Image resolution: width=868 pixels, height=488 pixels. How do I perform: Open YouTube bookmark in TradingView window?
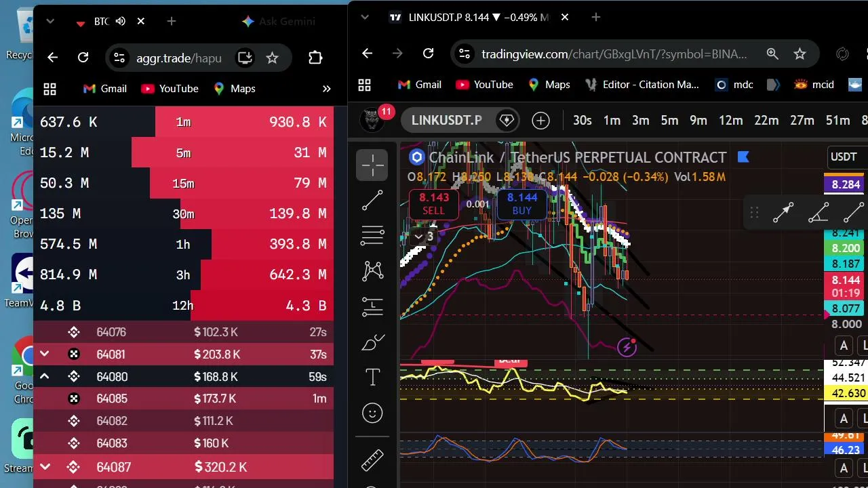484,85
